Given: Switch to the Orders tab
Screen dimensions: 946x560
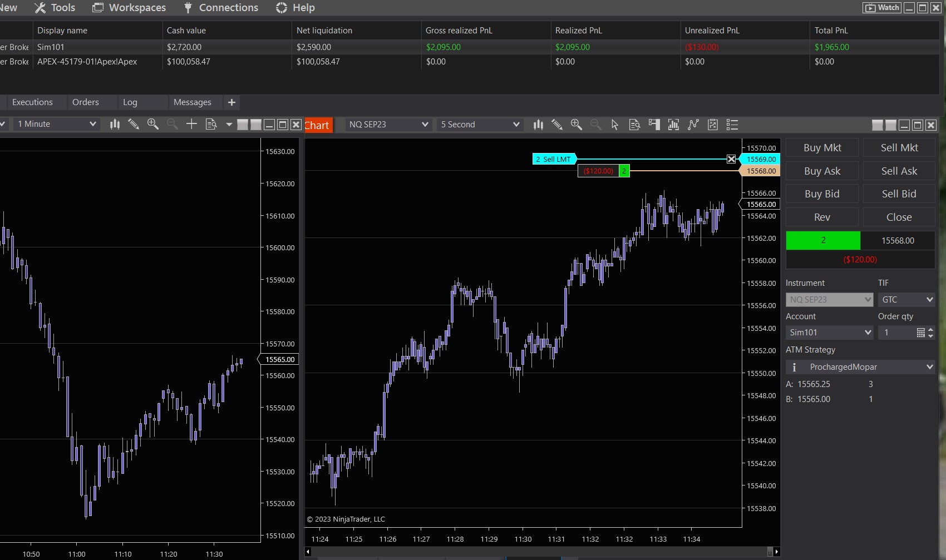Looking at the screenshot, I should click(x=85, y=102).
